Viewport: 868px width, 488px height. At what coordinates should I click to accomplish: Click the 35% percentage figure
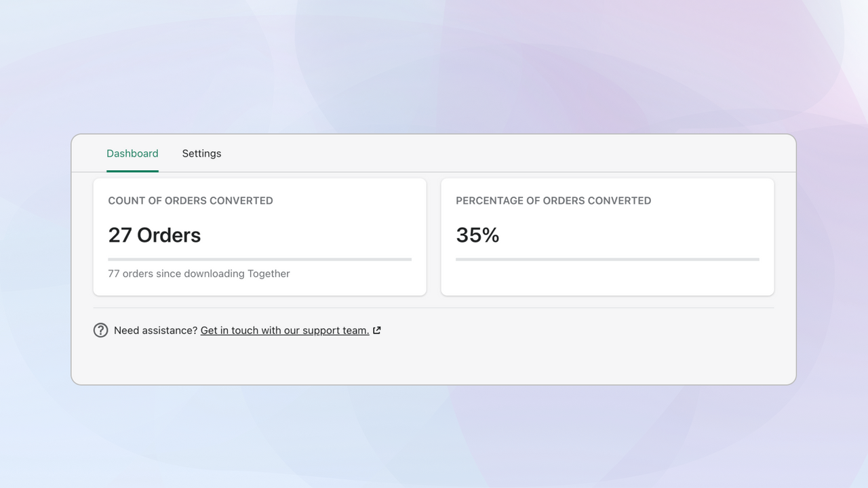pyautogui.click(x=477, y=235)
